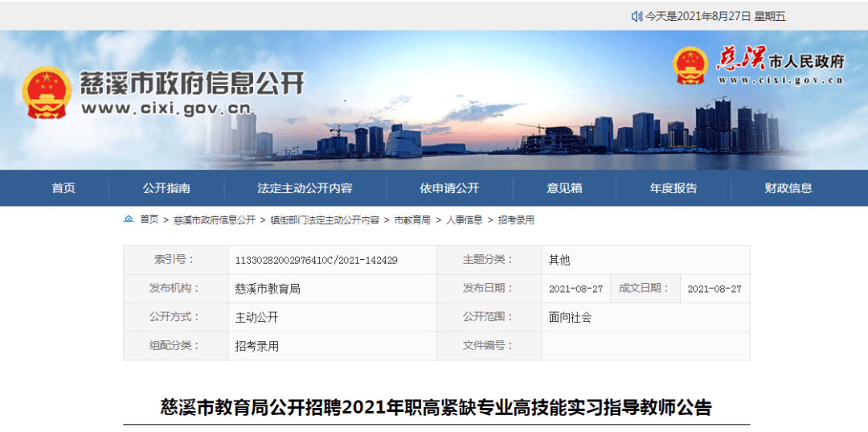Viewport: 868px width, 432px height.
Task: Click the home icon in the breadcrumb
Action: tap(129, 220)
